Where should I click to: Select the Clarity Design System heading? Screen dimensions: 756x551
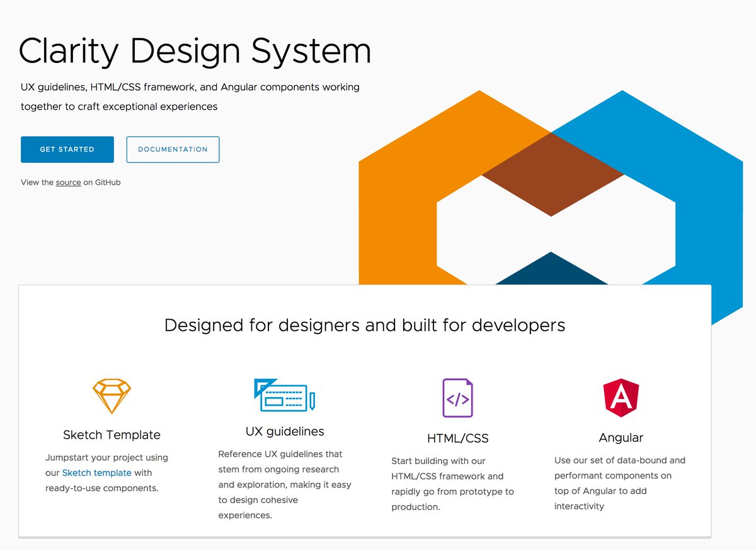point(195,51)
